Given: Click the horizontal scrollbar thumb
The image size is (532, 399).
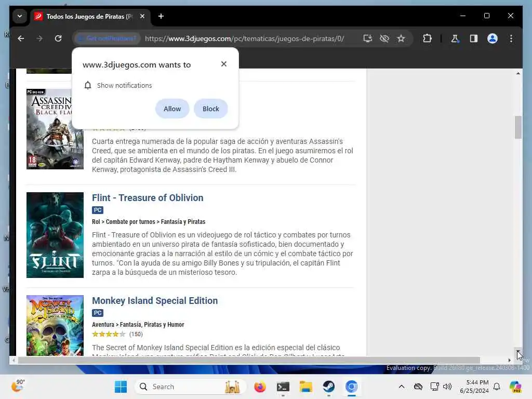Looking at the screenshot, I should click(x=249, y=360).
